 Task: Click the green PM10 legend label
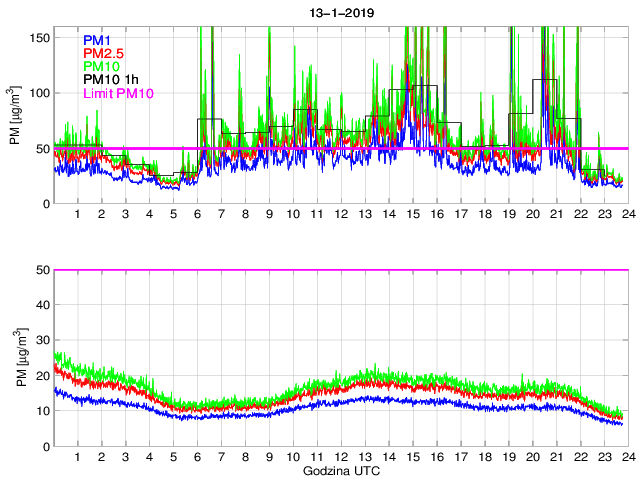point(102,66)
